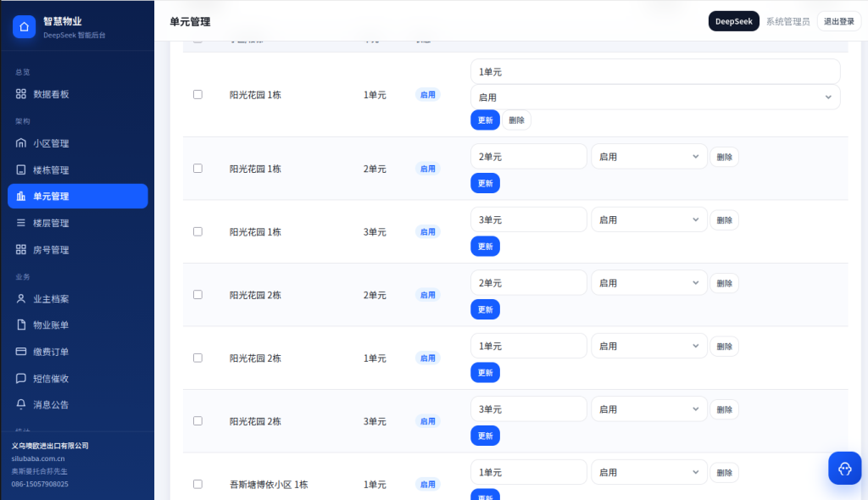868x500 pixels.
Task: Click the DeepSeek button in header
Action: (x=733, y=21)
